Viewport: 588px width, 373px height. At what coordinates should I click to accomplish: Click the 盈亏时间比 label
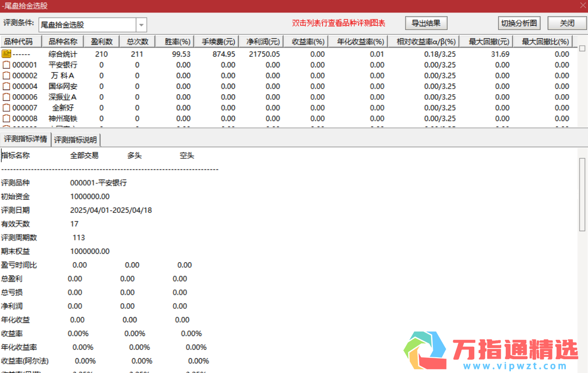click(x=19, y=265)
